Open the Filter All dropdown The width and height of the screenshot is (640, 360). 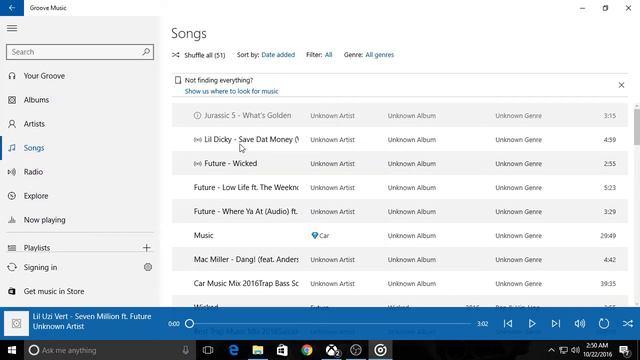[x=328, y=55]
